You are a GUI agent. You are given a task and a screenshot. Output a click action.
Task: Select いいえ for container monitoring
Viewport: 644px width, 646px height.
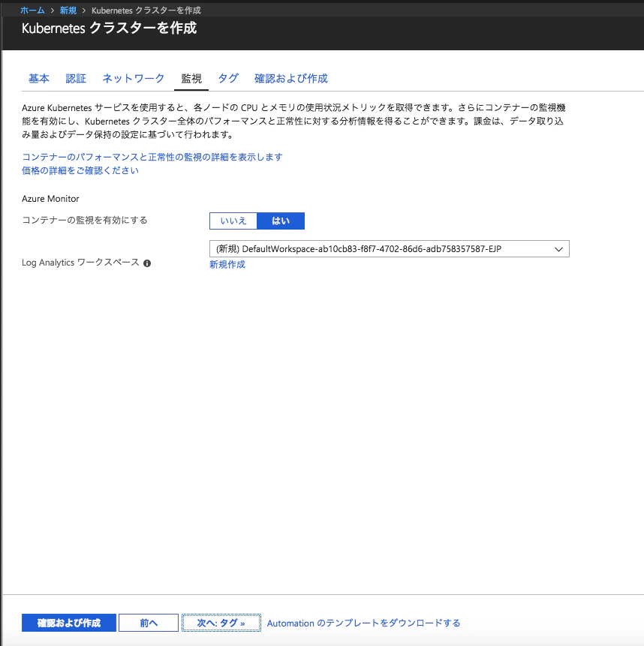pos(233,221)
